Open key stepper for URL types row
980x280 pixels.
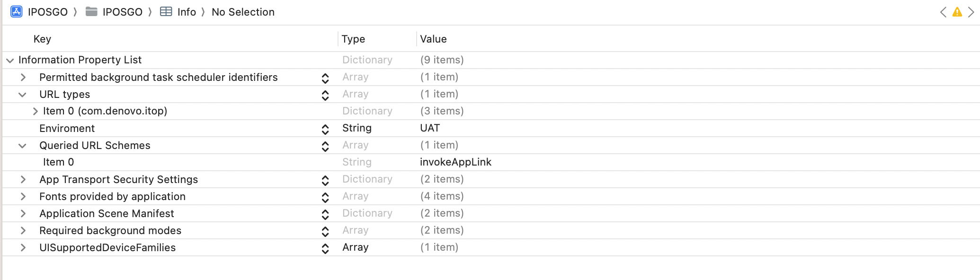325,95
